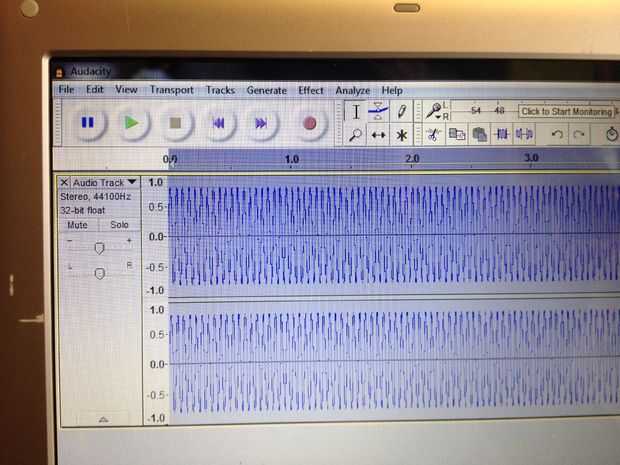Open the Edit menu
Image resolution: width=620 pixels, height=465 pixels.
pos(95,90)
